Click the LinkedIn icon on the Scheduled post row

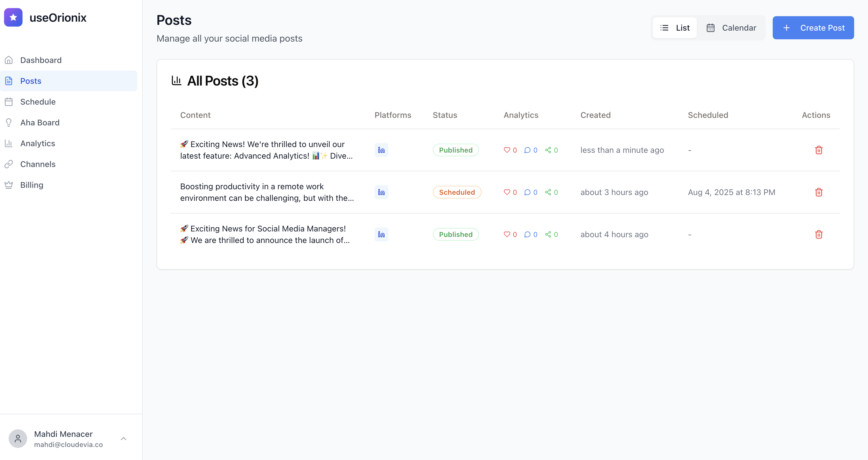pyautogui.click(x=381, y=192)
